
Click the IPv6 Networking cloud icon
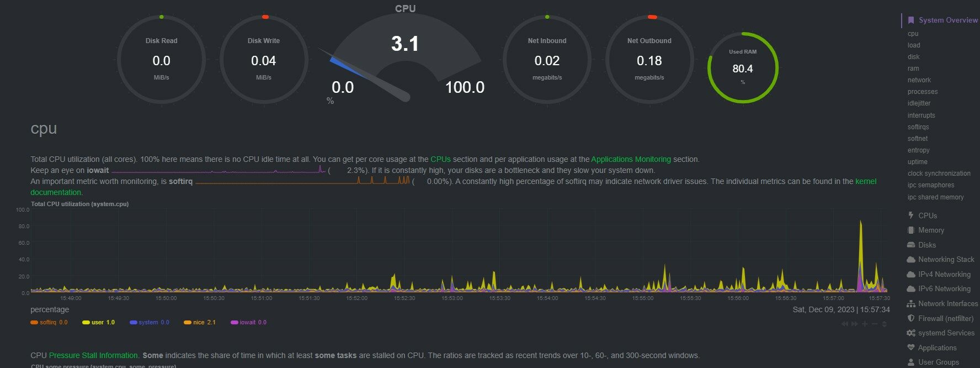[x=911, y=288]
